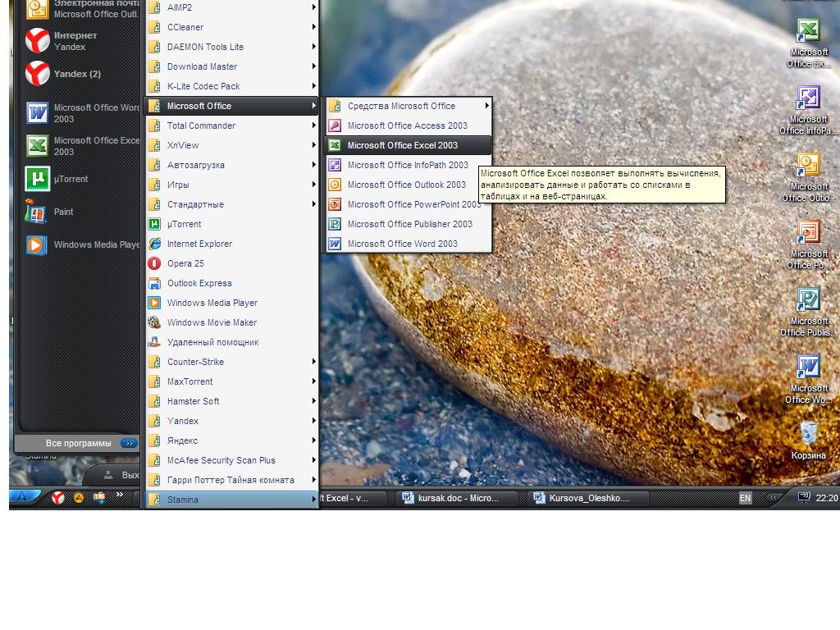Click the InfoPath icon in submenu
This screenshot has width=840, height=630.
point(335,165)
